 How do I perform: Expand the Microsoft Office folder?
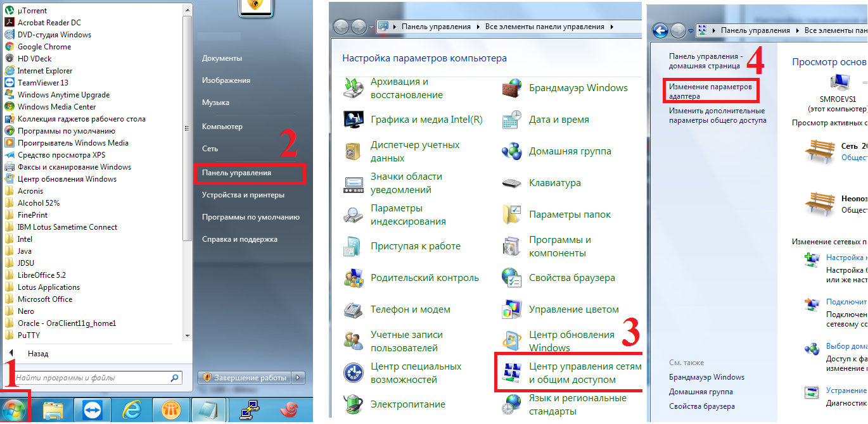pos(44,299)
